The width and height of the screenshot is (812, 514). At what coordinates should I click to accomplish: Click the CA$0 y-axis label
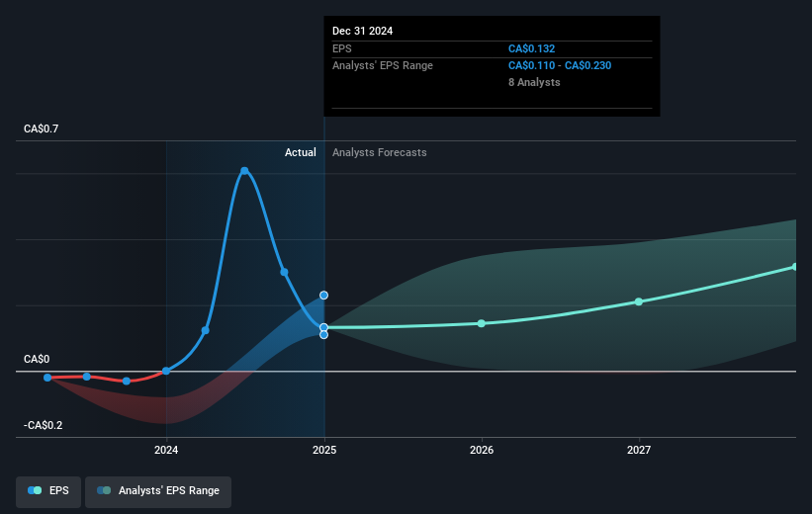point(37,359)
